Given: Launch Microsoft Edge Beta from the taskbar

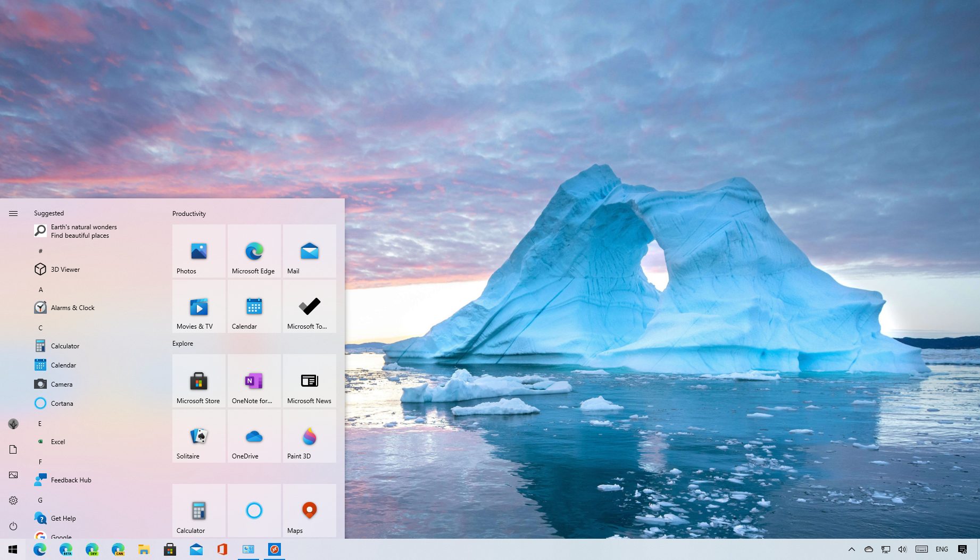Looking at the screenshot, I should pos(66,549).
